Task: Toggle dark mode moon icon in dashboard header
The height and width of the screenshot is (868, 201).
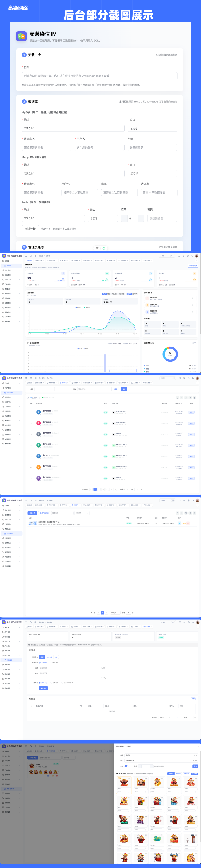Action: coord(192,256)
